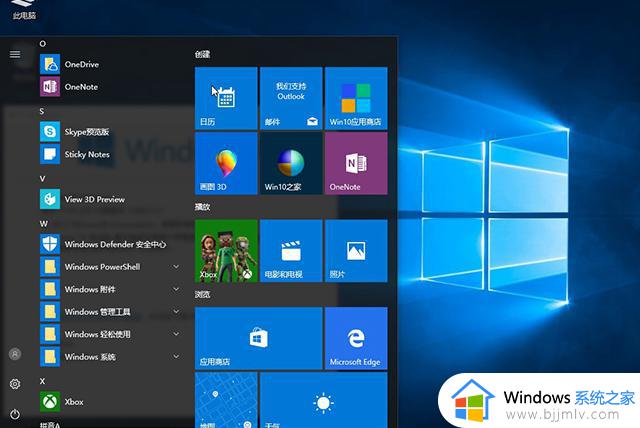Click the 播放 tile group title

(x=202, y=207)
